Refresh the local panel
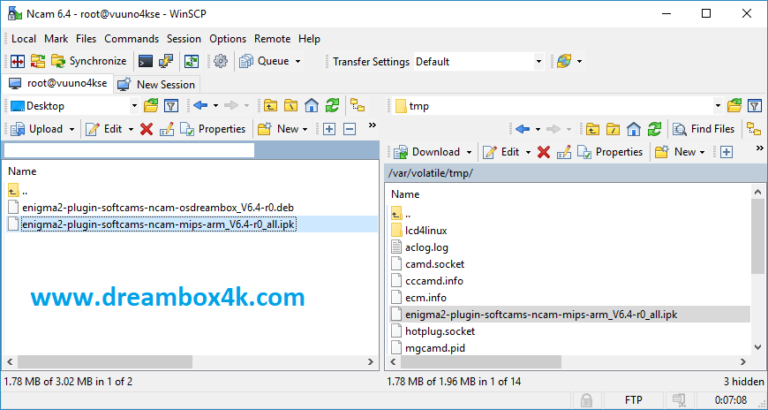This screenshot has width=768, height=410. pos(332,105)
